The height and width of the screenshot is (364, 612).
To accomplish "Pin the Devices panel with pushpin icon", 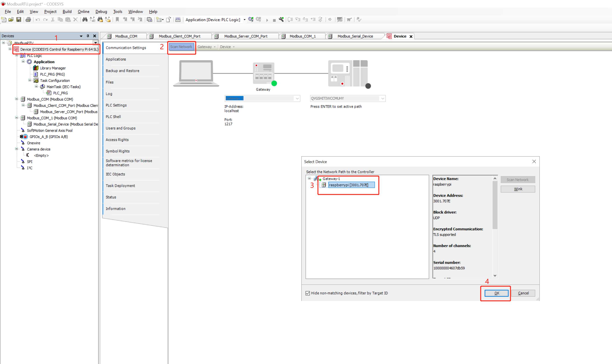I will 88,36.
